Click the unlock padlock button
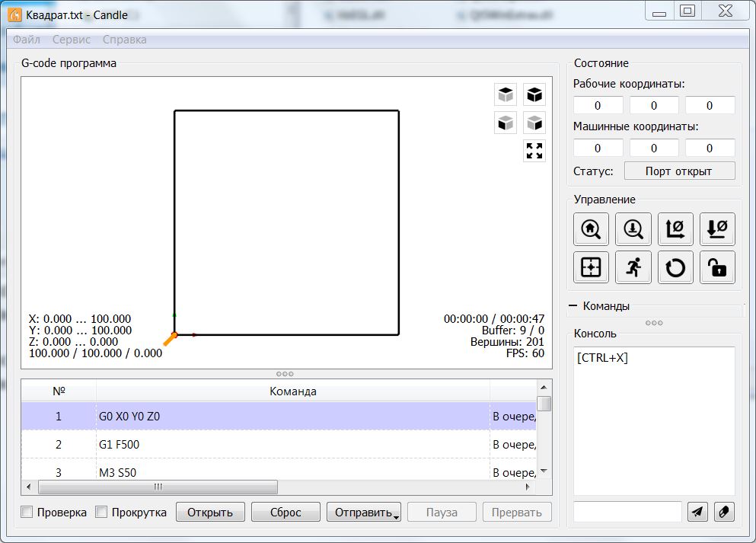Screen dimensions: 756x543 [x=717, y=267]
